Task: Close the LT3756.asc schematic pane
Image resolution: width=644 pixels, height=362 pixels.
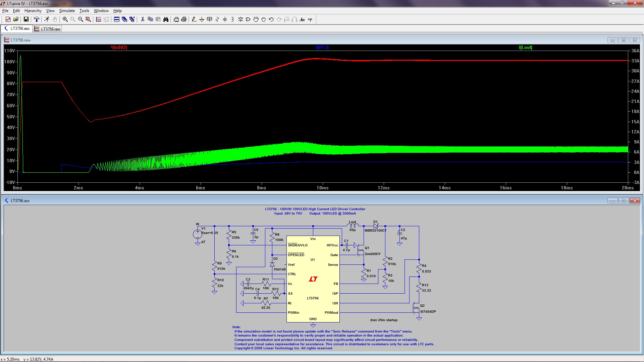Action: (x=635, y=201)
